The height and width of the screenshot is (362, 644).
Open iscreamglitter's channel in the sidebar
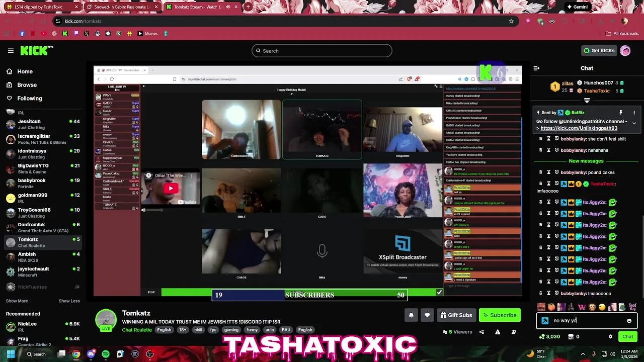[42, 139]
